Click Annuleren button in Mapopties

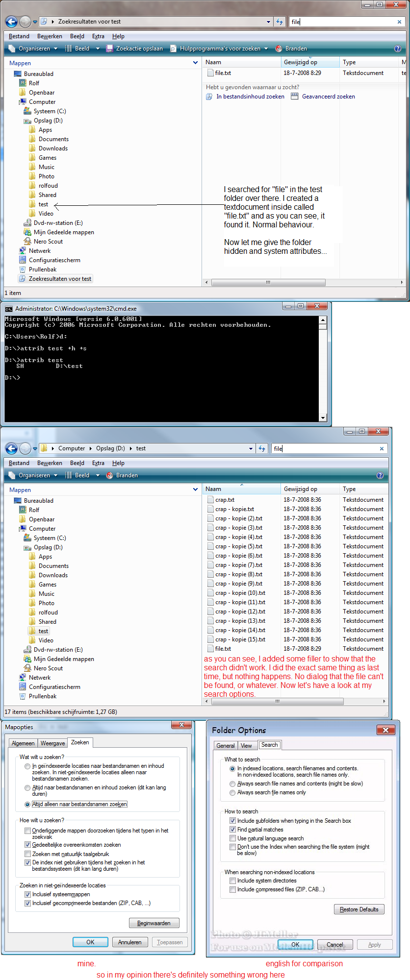[x=130, y=942]
